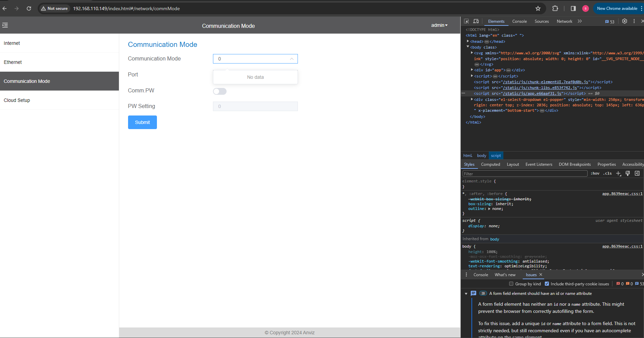This screenshot has height=338, width=644.
Task: Open the DOM Breakpoints tab
Action: (575, 164)
